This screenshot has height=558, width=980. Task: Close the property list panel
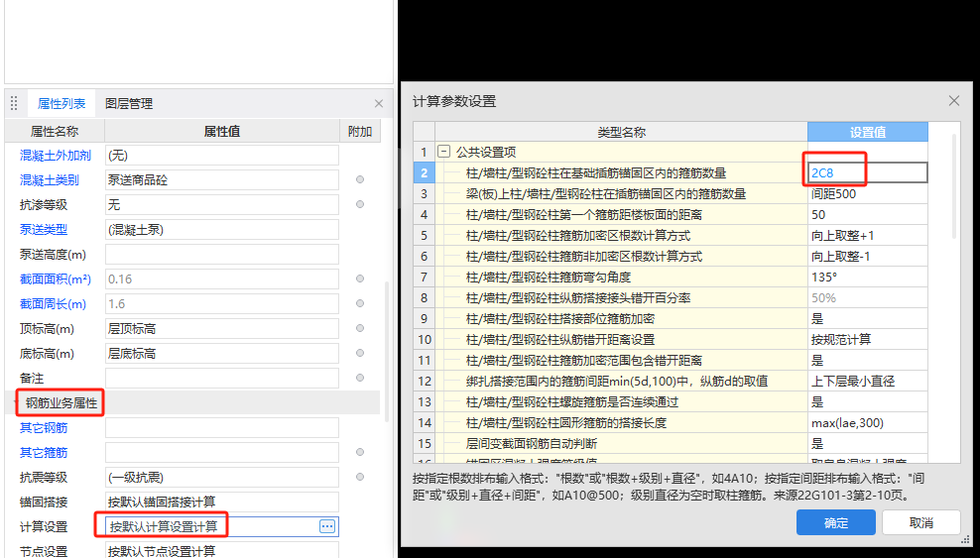tap(379, 104)
